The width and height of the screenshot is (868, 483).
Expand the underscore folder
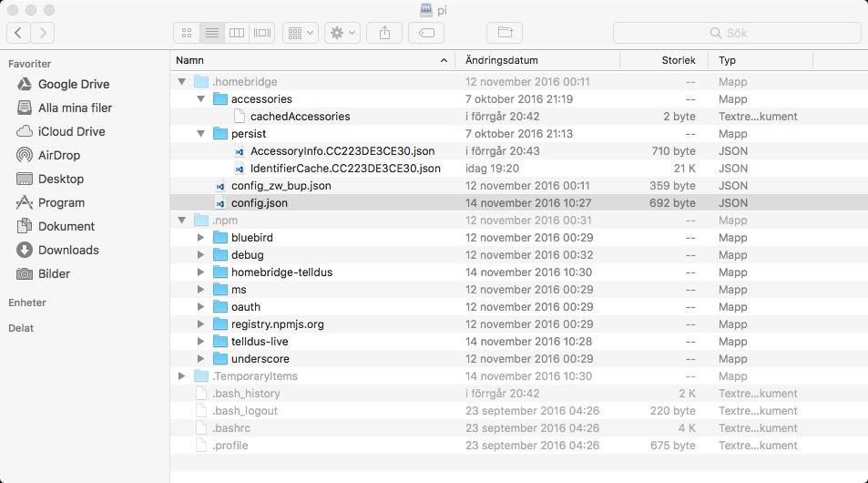pyautogui.click(x=200, y=358)
